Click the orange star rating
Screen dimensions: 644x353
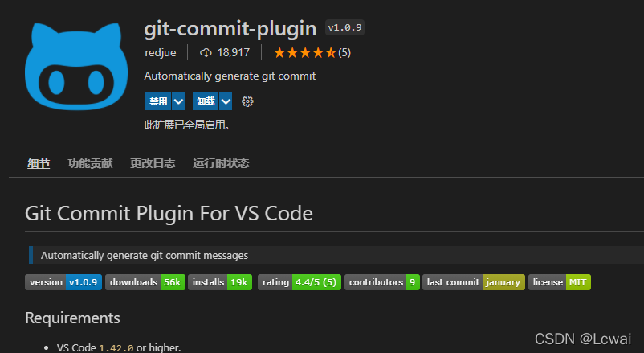pyautogui.click(x=305, y=52)
